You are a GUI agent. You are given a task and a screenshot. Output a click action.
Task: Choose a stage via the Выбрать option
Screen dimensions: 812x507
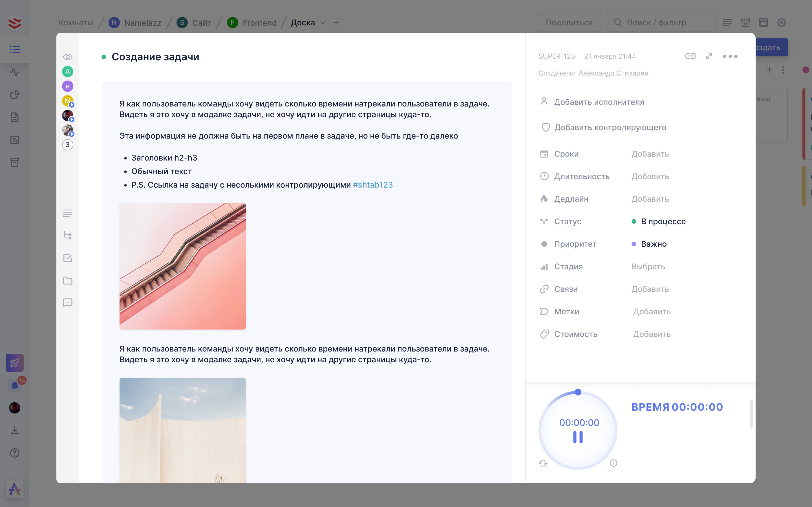648,266
